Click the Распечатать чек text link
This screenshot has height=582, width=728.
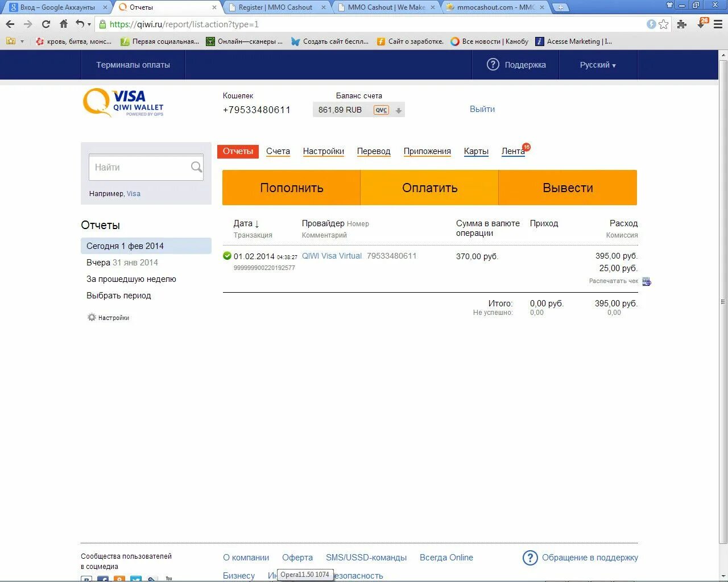[614, 281]
